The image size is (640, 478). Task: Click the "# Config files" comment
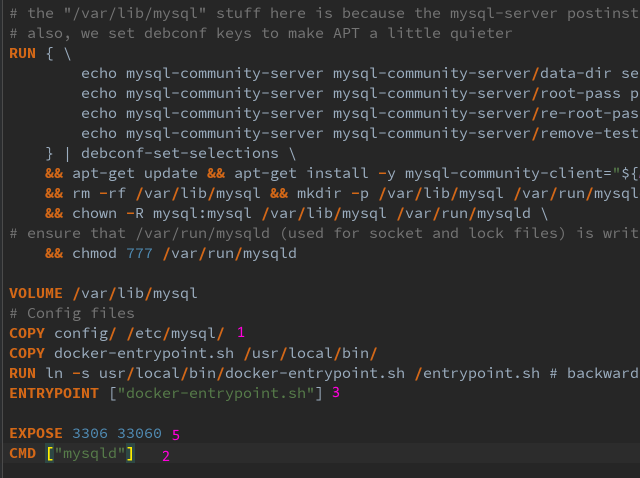click(x=72, y=313)
